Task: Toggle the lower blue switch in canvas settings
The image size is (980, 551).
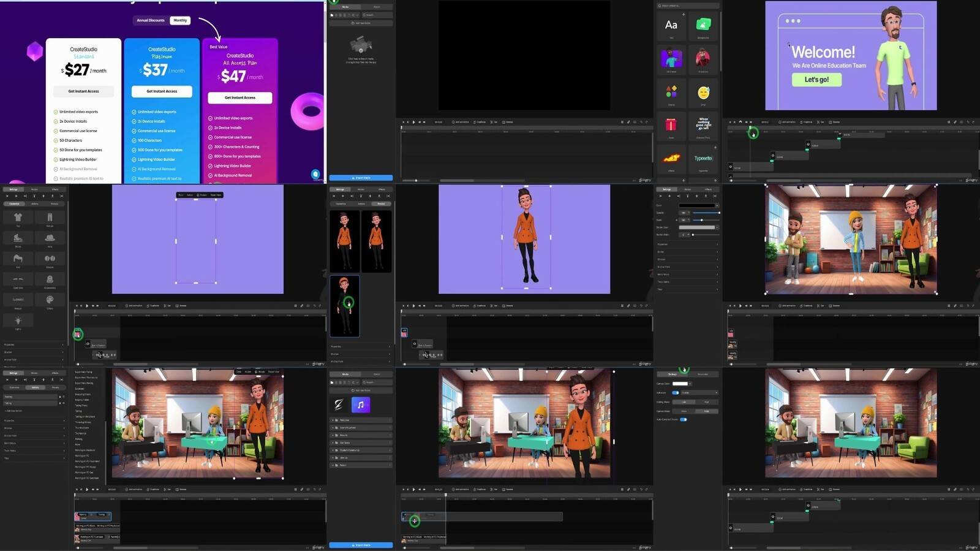Action: coord(684,420)
